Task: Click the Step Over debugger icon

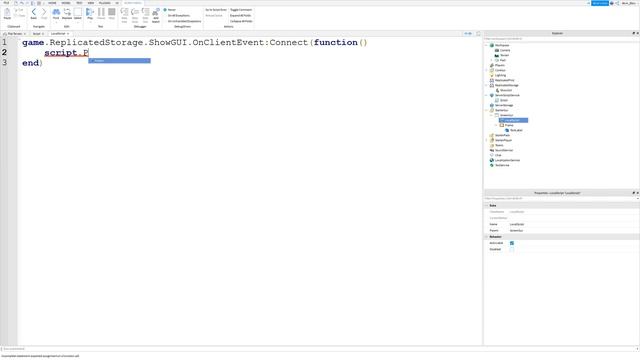Action: coord(135,15)
